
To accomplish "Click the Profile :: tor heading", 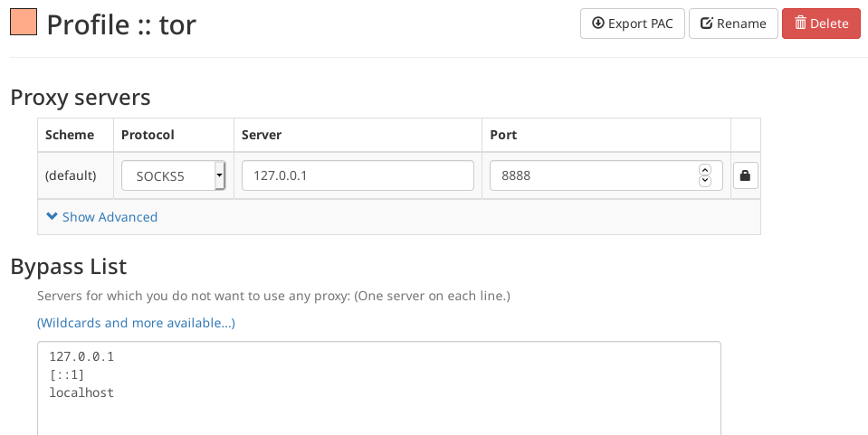I will pos(121,24).
